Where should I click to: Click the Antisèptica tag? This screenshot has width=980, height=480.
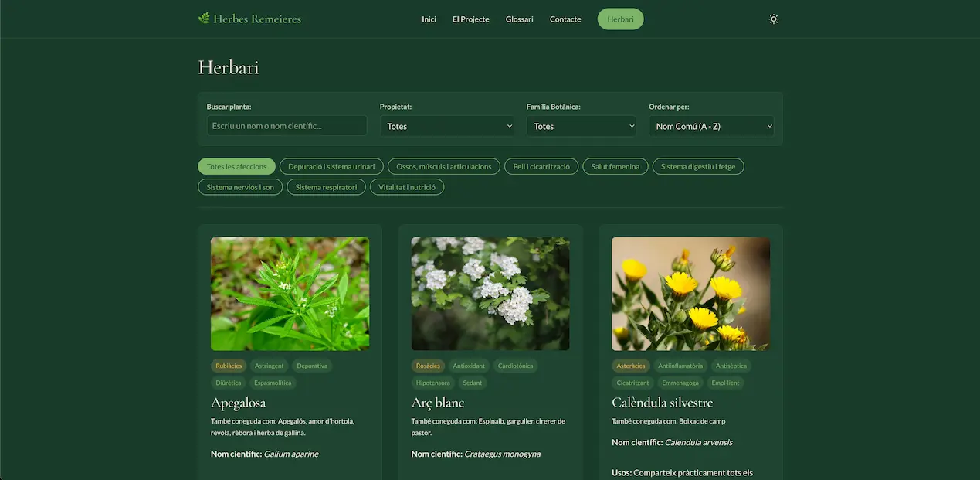tap(731, 366)
